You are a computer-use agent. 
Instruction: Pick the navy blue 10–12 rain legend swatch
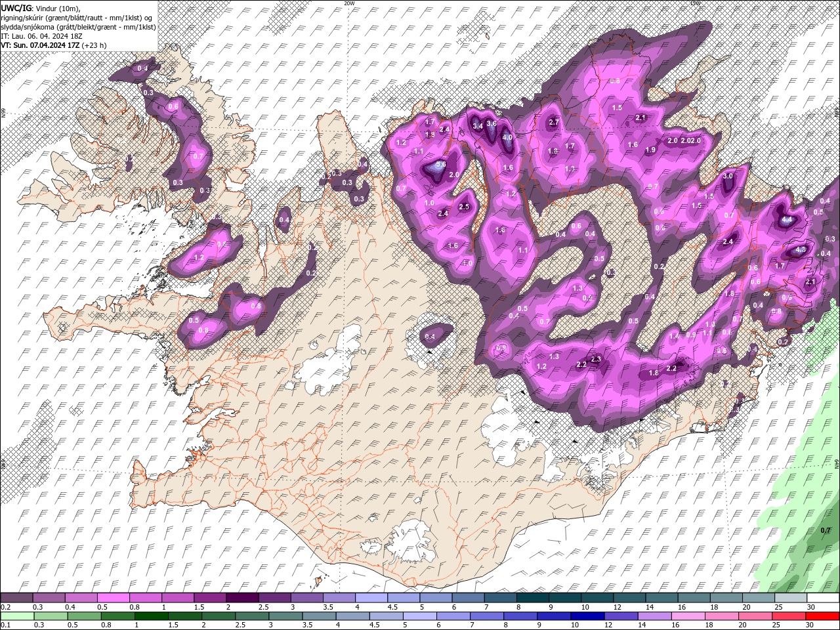click(x=588, y=616)
